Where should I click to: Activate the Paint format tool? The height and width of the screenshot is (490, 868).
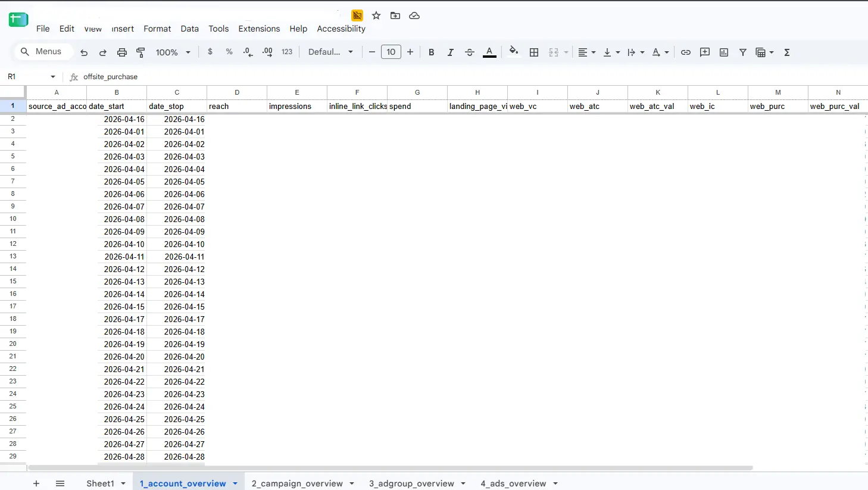(141, 52)
